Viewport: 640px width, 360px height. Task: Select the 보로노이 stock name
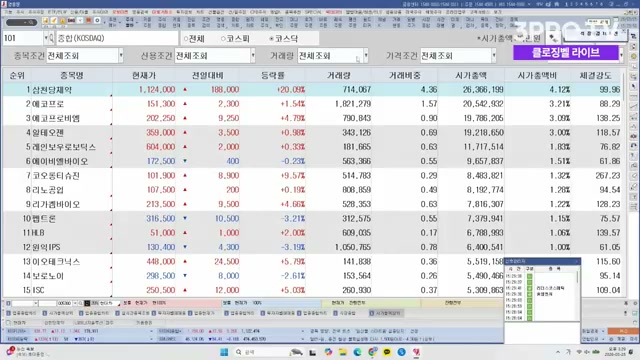coord(48,276)
